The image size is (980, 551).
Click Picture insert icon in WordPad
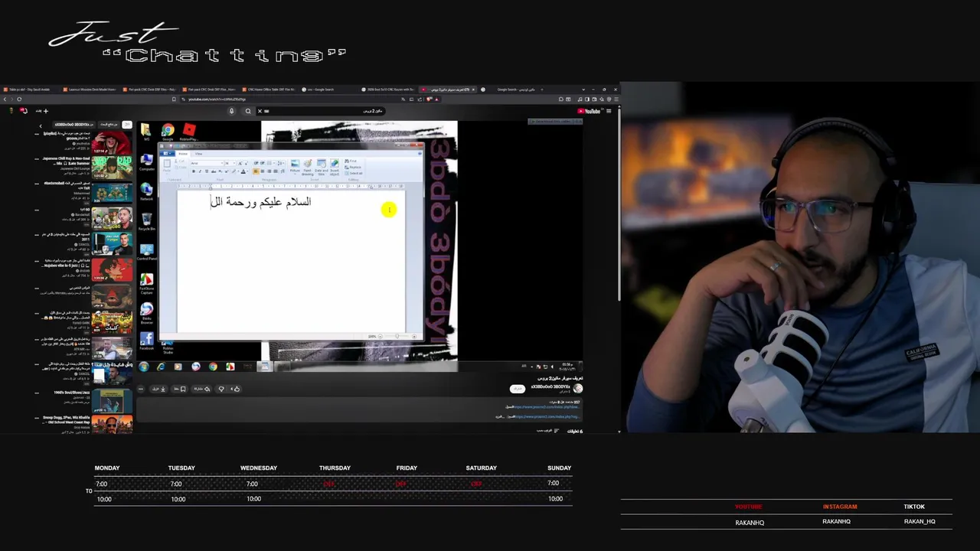295,166
